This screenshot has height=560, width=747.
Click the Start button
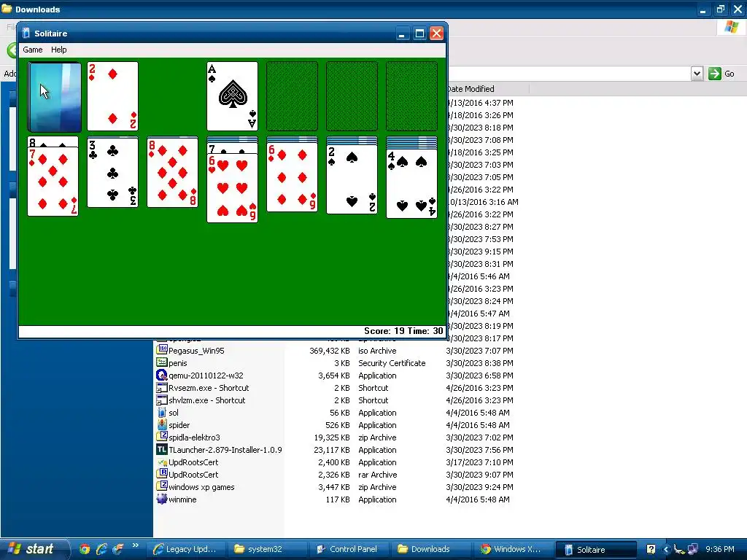[34, 549]
